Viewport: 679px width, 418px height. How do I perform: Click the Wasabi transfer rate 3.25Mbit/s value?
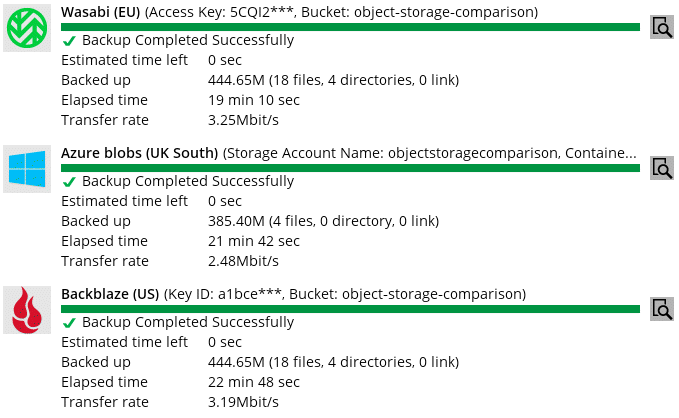(x=243, y=120)
